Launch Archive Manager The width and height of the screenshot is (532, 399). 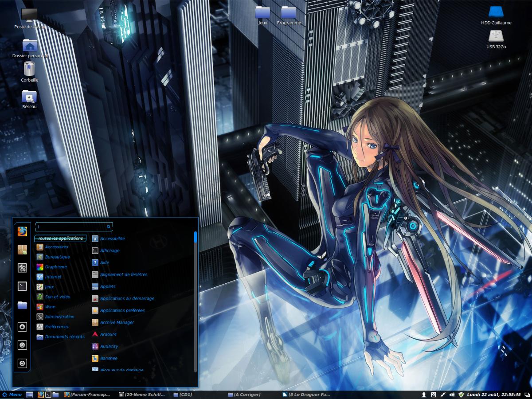(x=113, y=322)
